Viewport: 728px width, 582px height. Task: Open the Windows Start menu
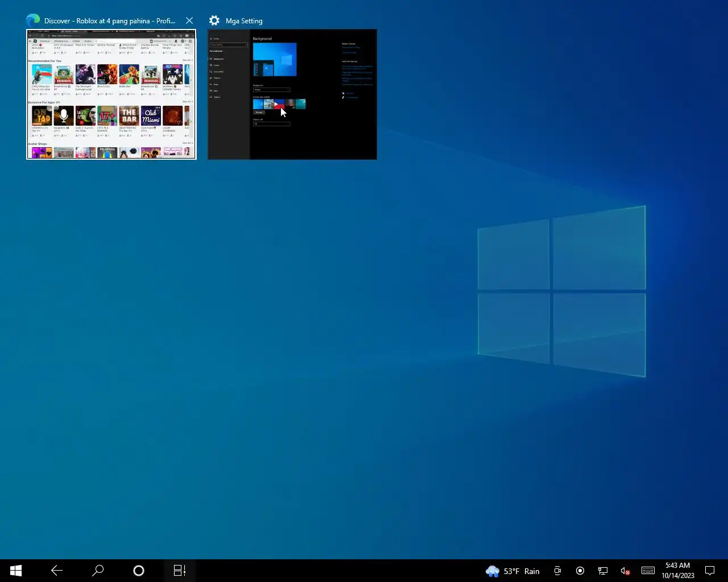(16, 571)
